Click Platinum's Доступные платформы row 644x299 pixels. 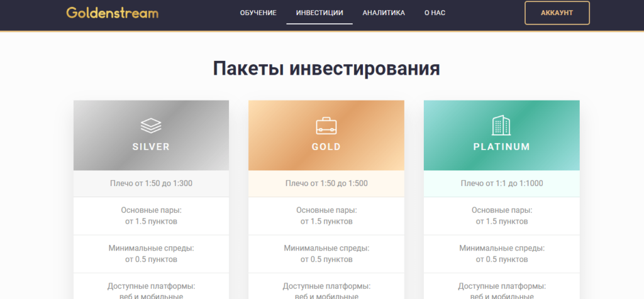click(x=501, y=290)
